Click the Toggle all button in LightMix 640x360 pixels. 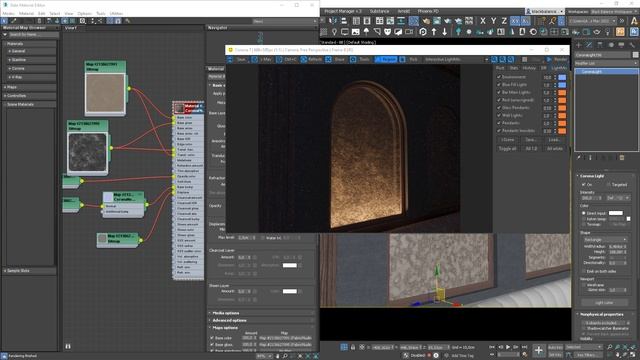coord(507,149)
